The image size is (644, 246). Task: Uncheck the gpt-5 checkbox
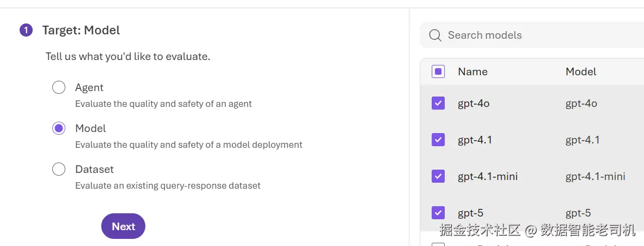click(438, 213)
